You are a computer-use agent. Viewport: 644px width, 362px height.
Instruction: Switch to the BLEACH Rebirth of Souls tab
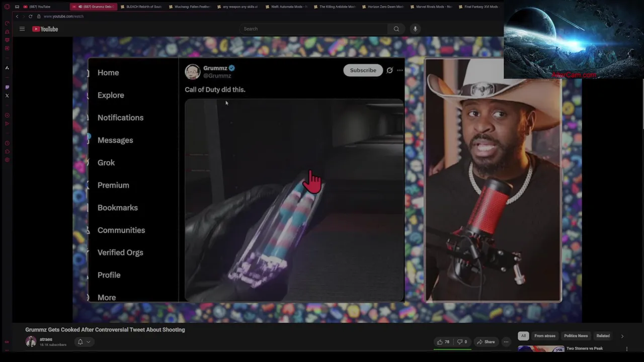click(x=141, y=7)
